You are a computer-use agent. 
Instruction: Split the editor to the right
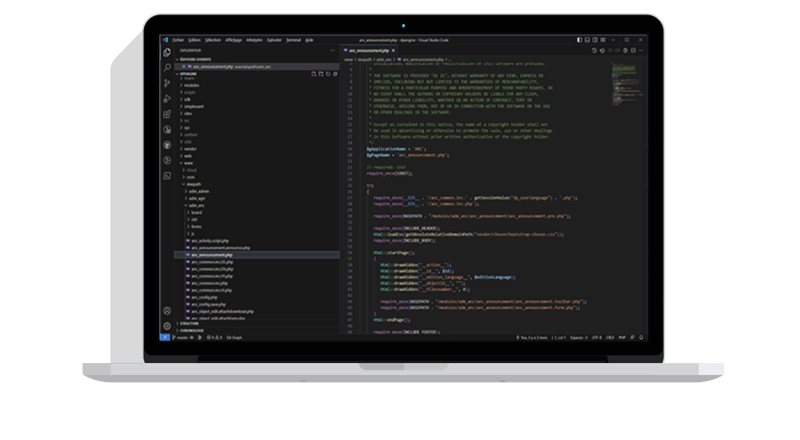[x=633, y=51]
